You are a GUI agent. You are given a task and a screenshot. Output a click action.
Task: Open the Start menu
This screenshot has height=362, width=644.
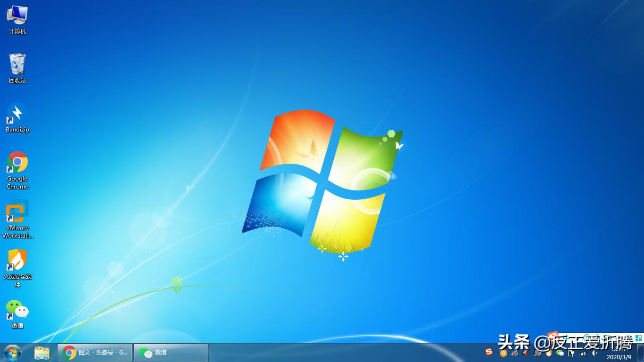coord(10,352)
